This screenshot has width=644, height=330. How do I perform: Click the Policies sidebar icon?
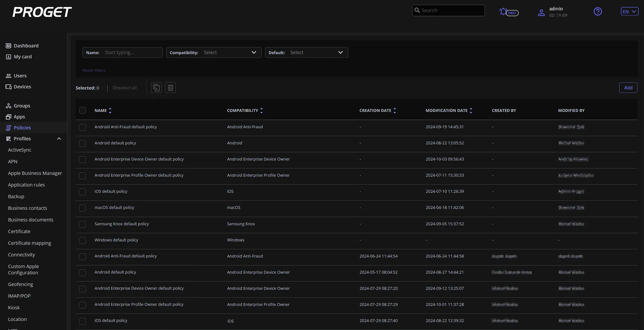[x=8, y=128]
